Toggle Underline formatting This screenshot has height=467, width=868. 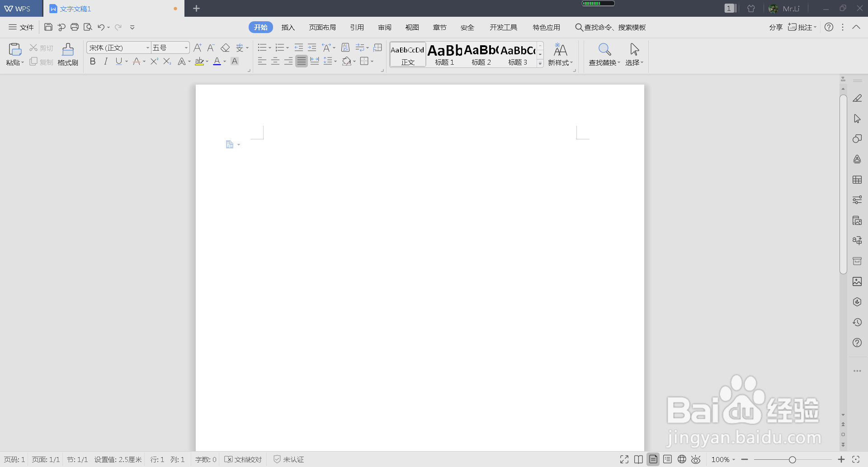118,61
